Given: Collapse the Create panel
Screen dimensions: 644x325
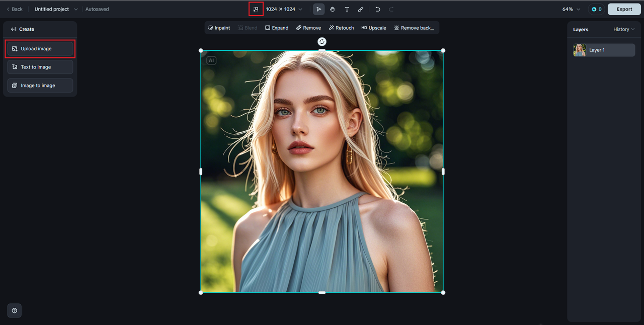Looking at the screenshot, I should click(x=14, y=29).
